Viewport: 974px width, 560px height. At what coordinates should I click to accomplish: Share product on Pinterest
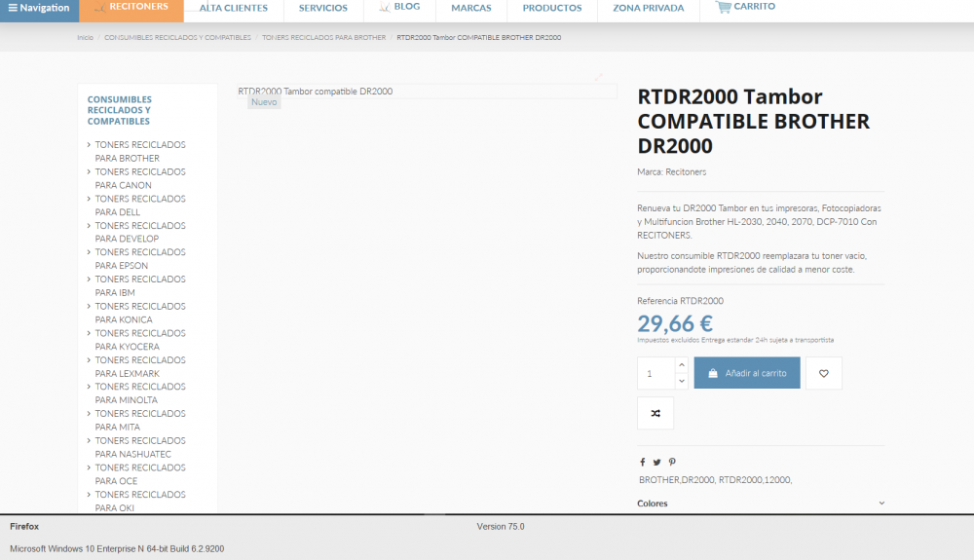click(x=672, y=462)
